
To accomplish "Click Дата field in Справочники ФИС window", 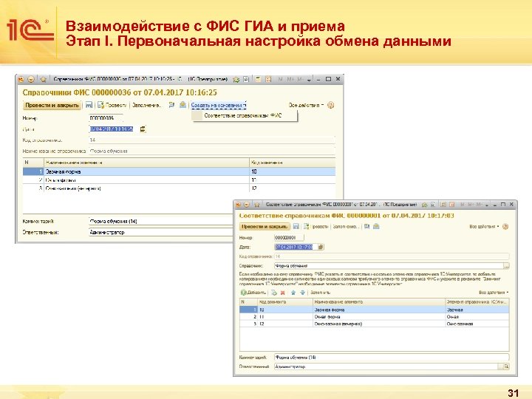I will (x=112, y=129).
